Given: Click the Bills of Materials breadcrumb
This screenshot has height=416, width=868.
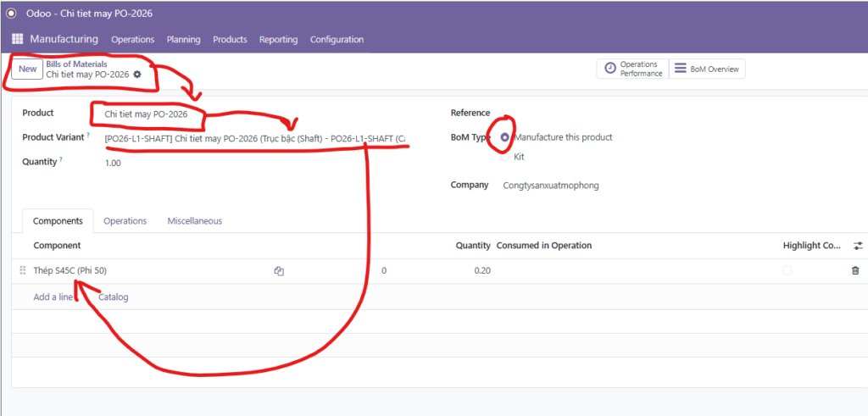Looking at the screenshot, I should point(76,64).
